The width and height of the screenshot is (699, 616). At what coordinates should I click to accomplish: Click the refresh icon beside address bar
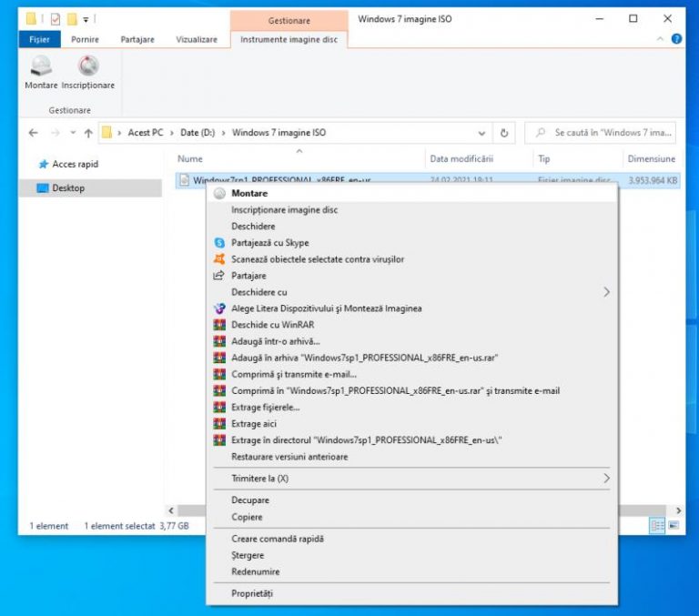click(504, 133)
